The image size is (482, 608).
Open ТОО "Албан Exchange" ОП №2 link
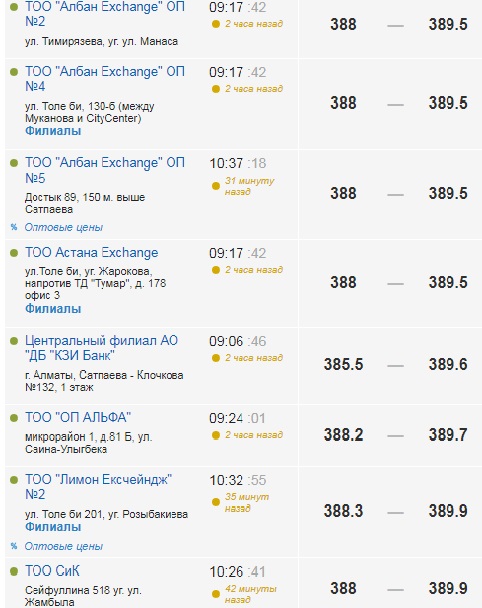pos(105,14)
